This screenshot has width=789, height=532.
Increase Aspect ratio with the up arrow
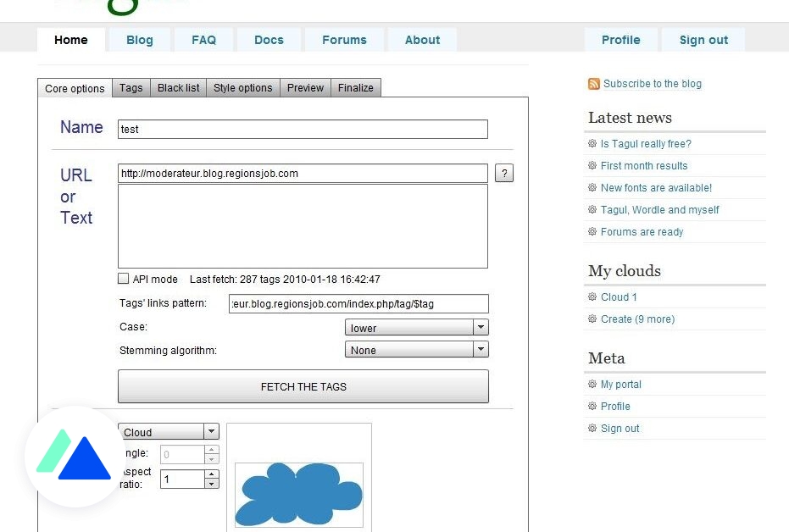click(x=210, y=475)
